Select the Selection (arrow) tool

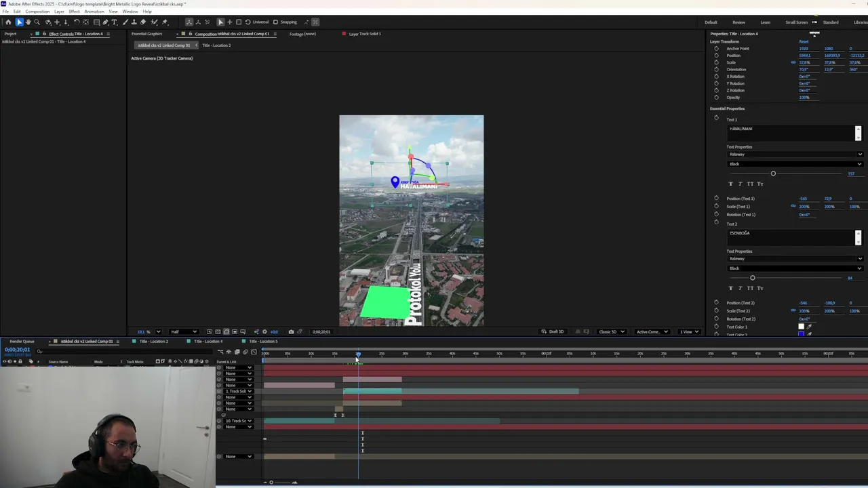tap(20, 22)
